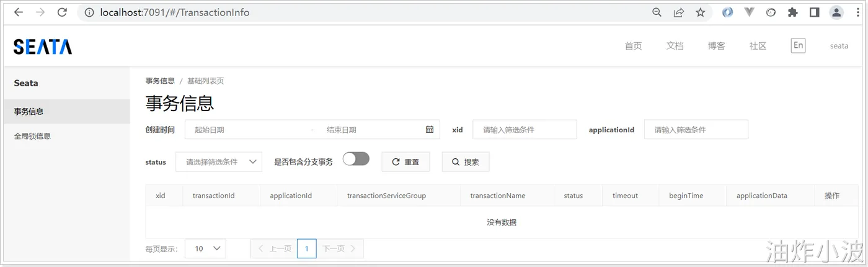Toggle the 是否包含分支事务 switch
The width and height of the screenshot is (868, 267).
pyautogui.click(x=356, y=159)
